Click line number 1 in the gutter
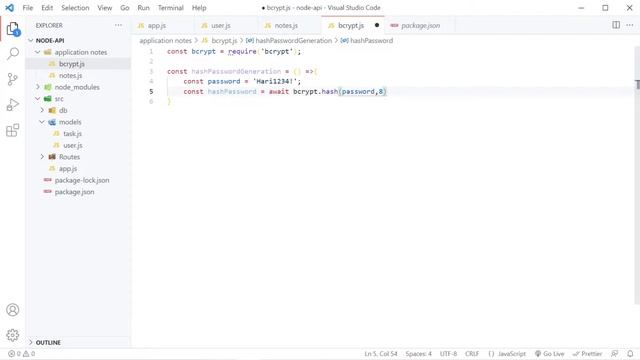 click(151, 51)
